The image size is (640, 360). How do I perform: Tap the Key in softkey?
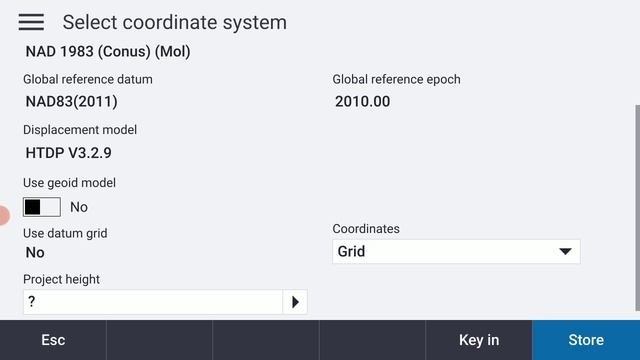click(x=479, y=340)
